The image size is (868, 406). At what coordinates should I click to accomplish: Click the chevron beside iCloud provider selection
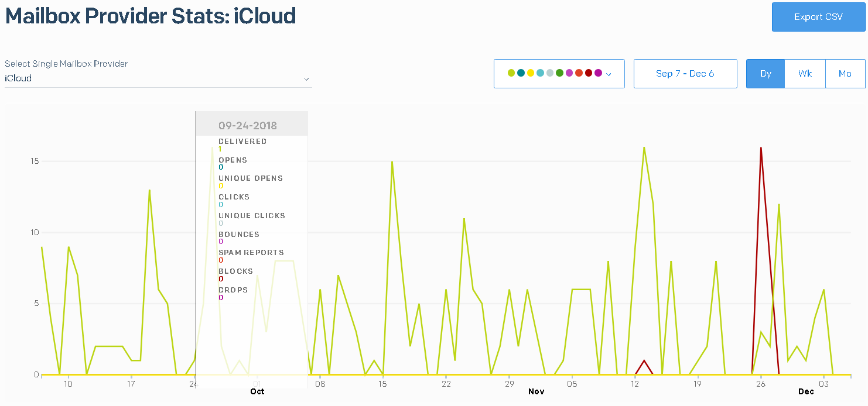(x=306, y=79)
